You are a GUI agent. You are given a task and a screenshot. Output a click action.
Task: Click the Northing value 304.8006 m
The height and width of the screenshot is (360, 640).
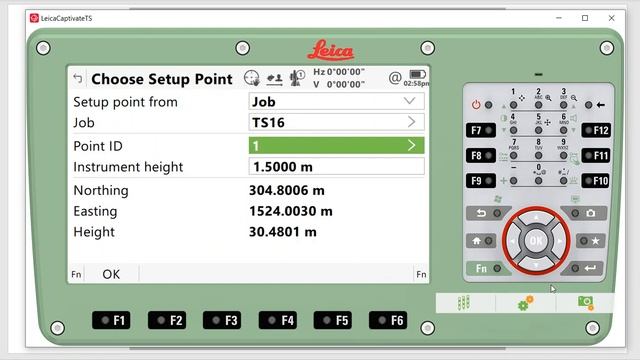coord(287,190)
